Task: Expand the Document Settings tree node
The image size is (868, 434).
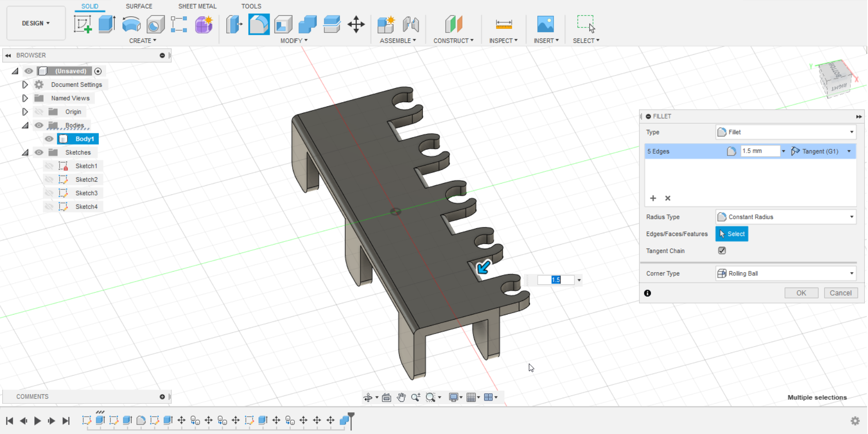Action: [x=25, y=85]
